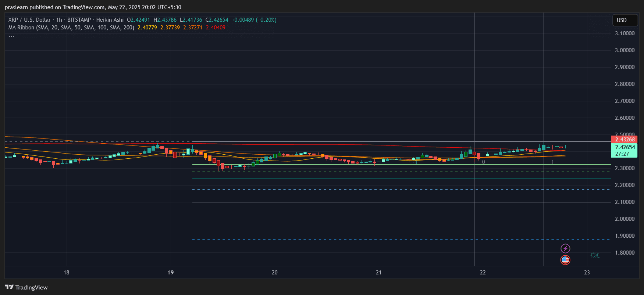
Task: Click date label 18 on time axis
Action: point(67,273)
